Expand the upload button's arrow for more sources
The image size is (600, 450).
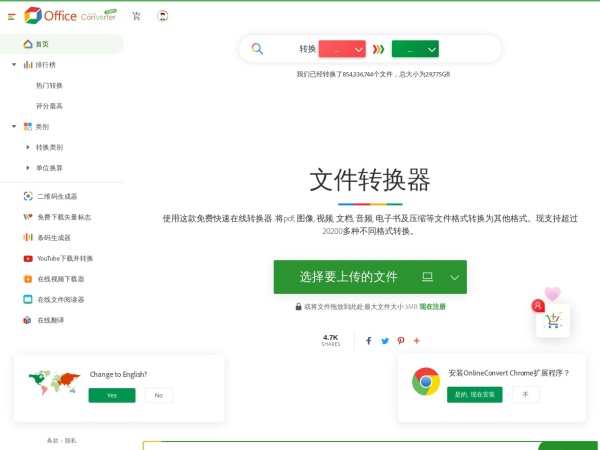(455, 277)
